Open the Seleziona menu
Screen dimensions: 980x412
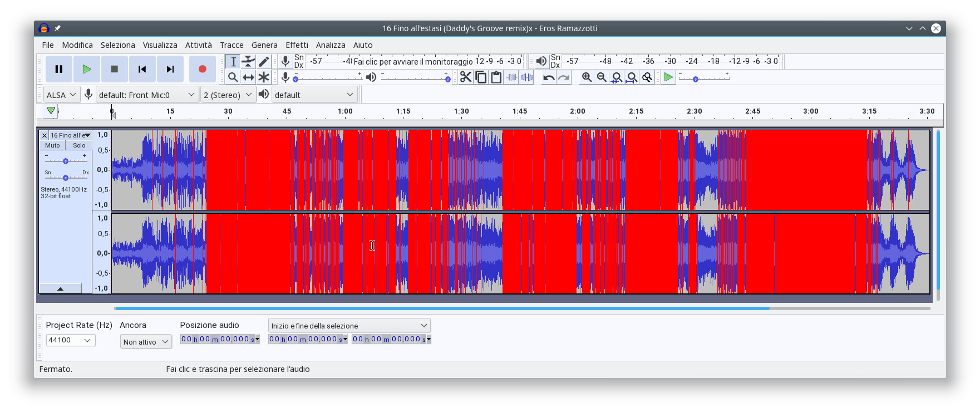pyautogui.click(x=117, y=45)
